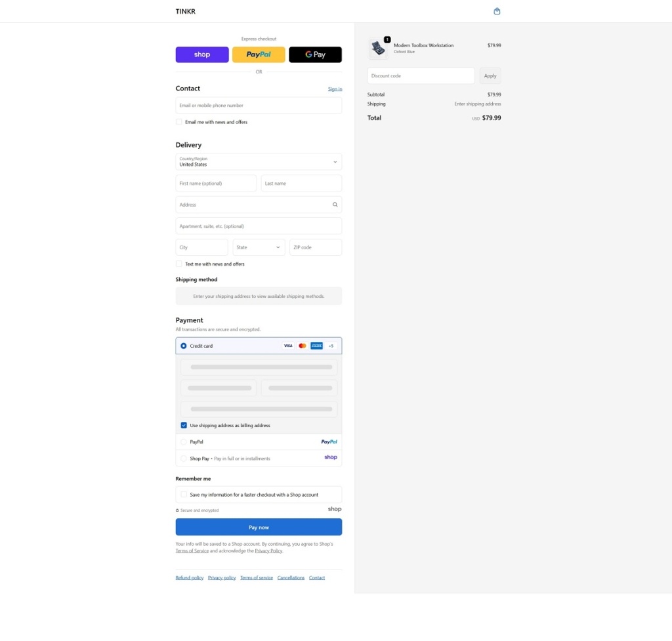Uncheck Use shipping address as billing address
Screen dimensions: 672x641
click(184, 425)
